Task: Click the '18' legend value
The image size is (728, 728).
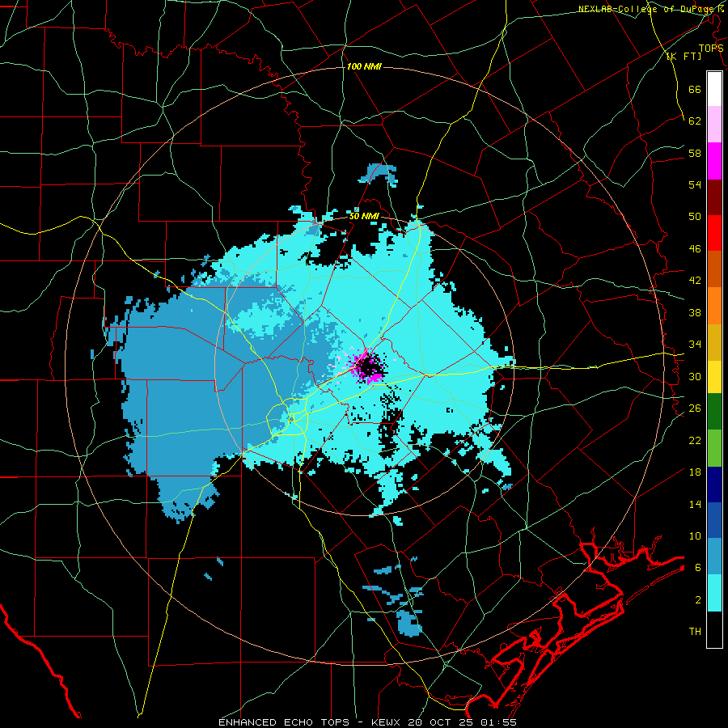Action: click(695, 472)
